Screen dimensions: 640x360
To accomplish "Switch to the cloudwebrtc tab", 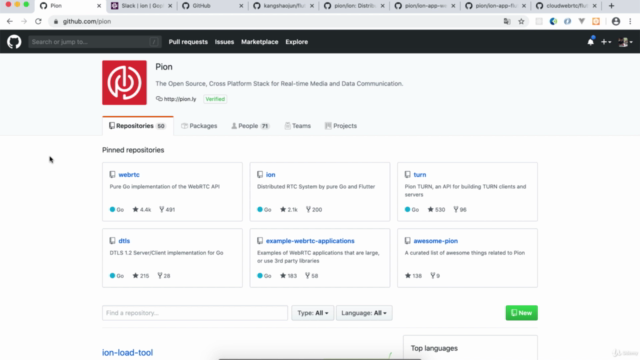I will (x=566, y=6).
